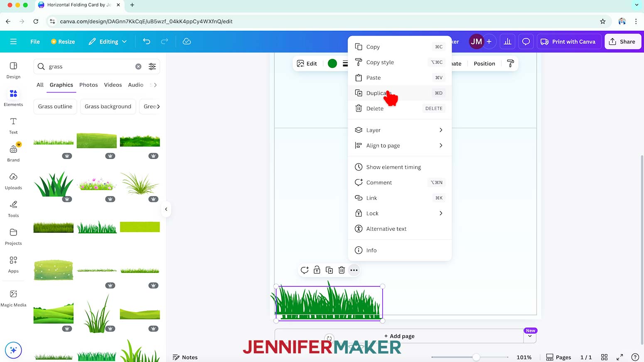Expand the Layer submenu
The width and height of the screenshot is (644, 362).
tap(400, 130)
